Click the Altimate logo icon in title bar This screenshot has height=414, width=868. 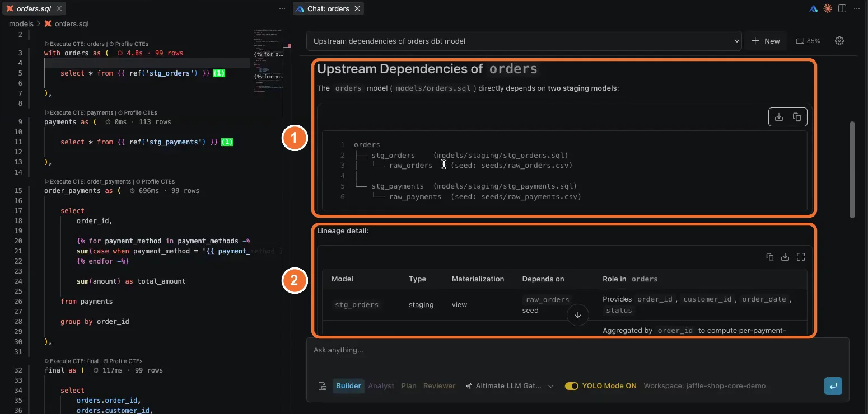[814, 8]
